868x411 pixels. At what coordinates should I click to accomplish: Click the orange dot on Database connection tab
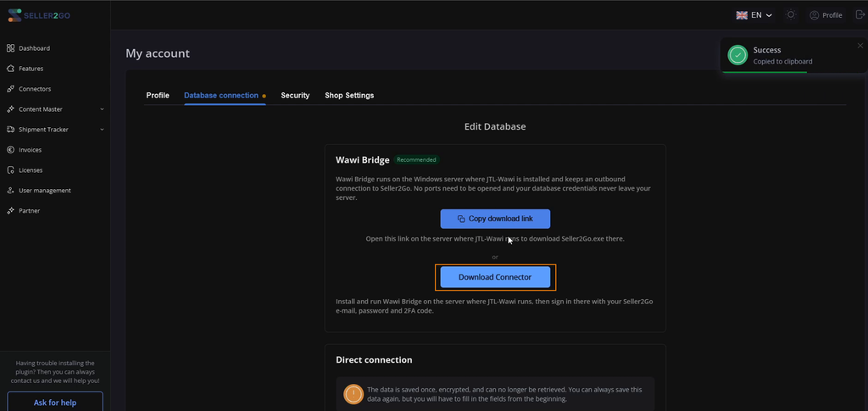tap(264, 96)
